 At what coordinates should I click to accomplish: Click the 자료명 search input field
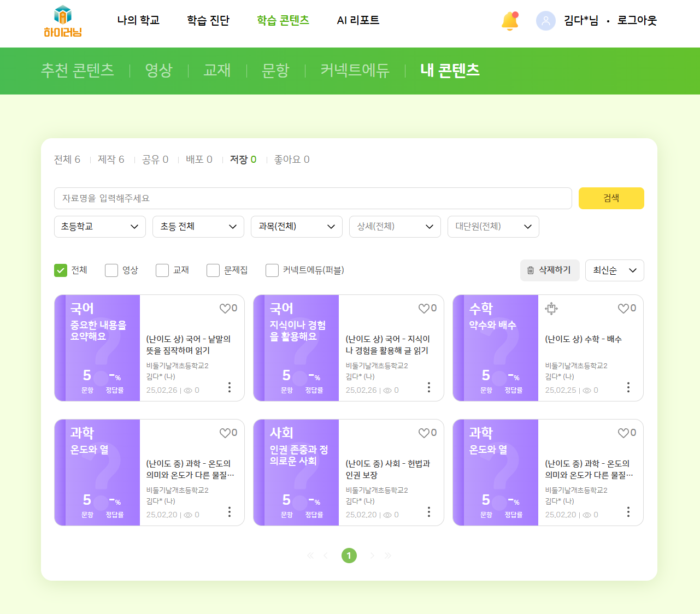pos(313,198)
